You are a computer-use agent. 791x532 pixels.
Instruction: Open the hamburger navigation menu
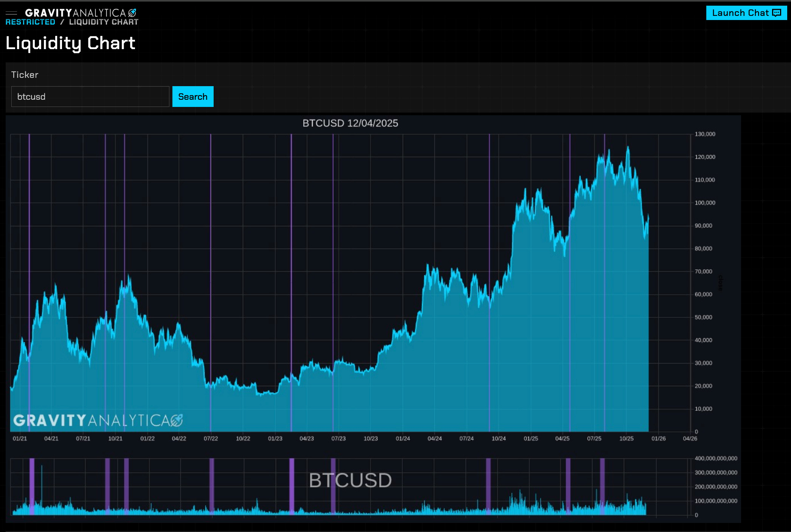coord(11,13)
